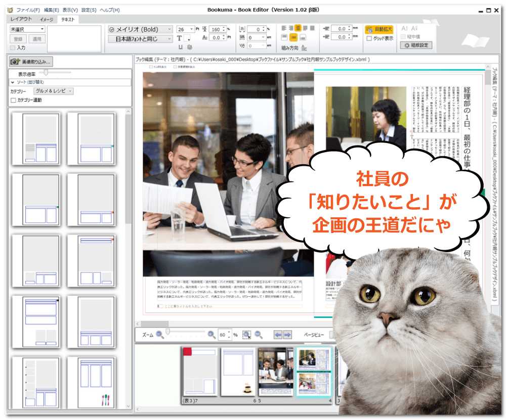The image size is (506, 420).
Task: Click the zoom in magnifier icon
Action: (x=212, y=334)
